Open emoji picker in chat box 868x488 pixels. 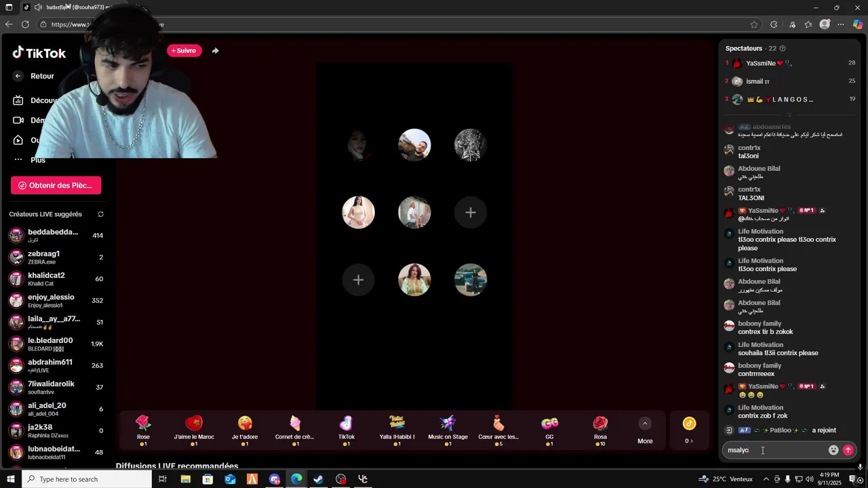coord(833,450)
